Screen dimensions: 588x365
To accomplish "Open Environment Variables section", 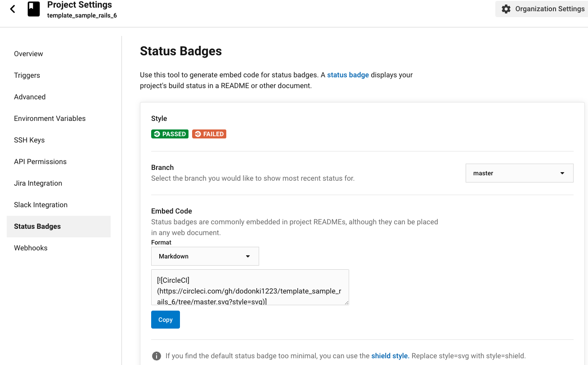I will click(49, 119).
